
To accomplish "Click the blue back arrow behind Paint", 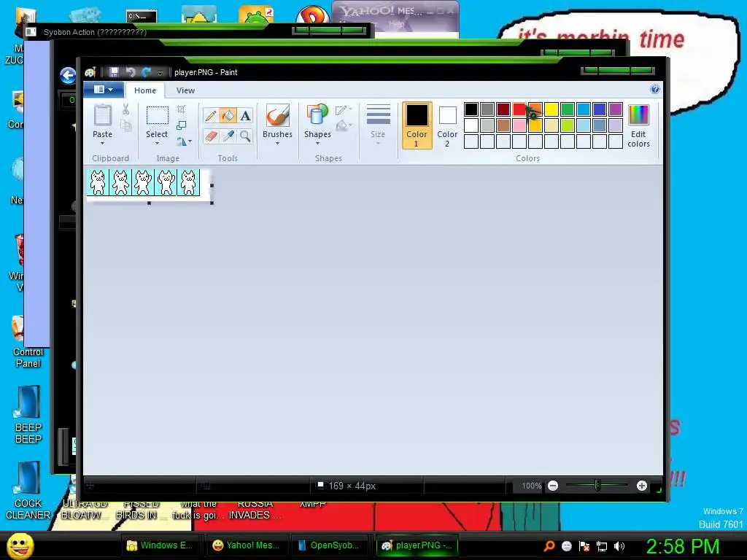I will click(68, 75).
